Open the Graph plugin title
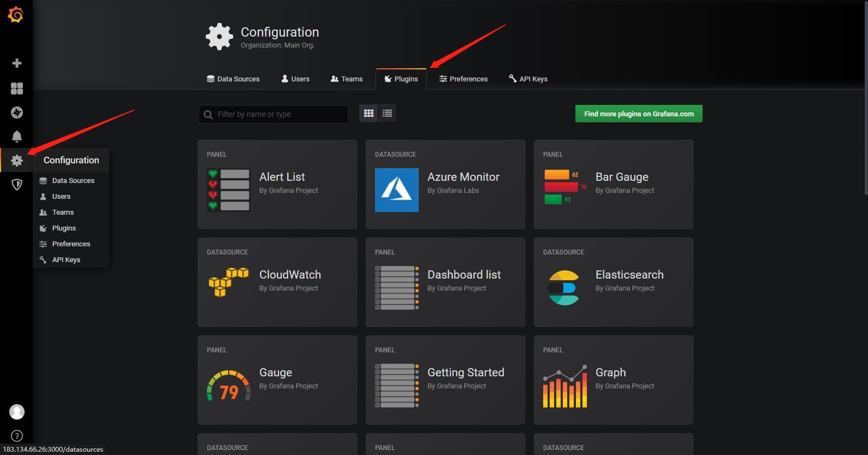This screenshot has width=868, height=455. tap(611, 373)
